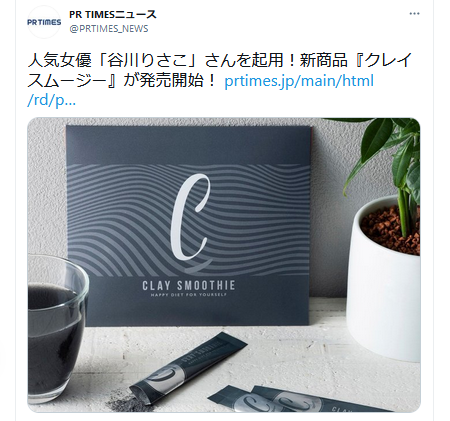Click the glass of dark smoothie
Image resolution: width=450 pixels, height=421 pixels.
click(x=53, y=328)
